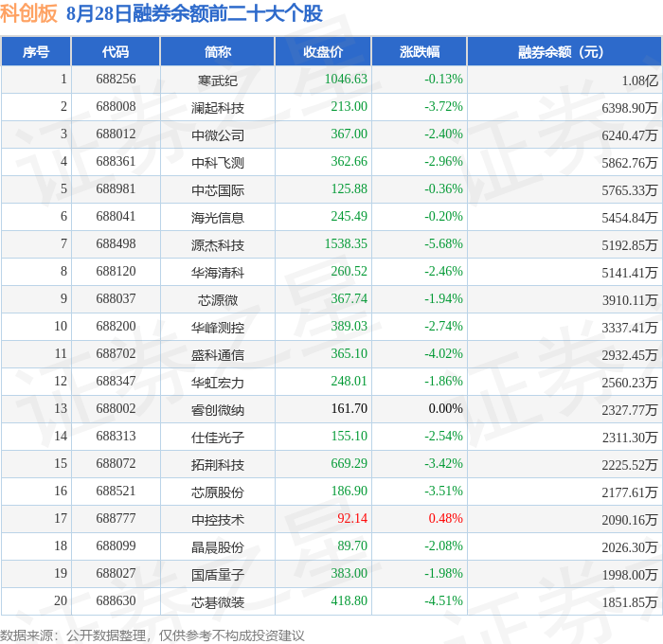Click the 代码 column header

pos(116,51)
